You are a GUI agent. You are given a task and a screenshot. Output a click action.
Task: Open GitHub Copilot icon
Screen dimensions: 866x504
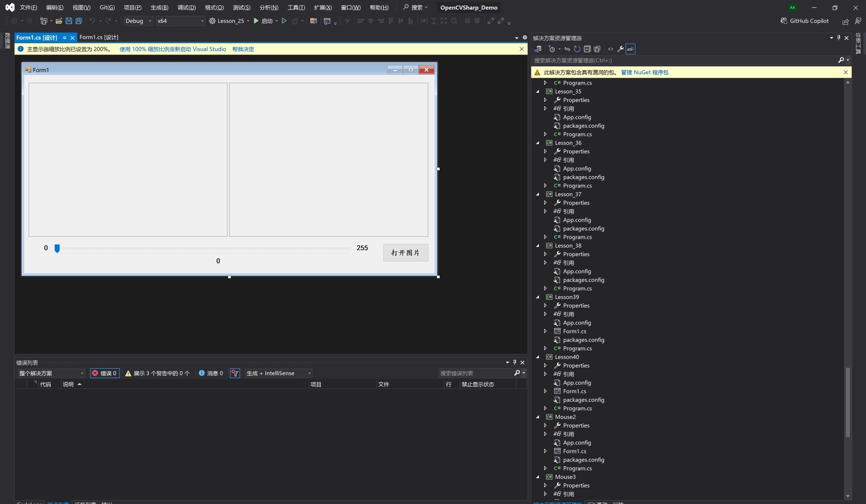784,21
